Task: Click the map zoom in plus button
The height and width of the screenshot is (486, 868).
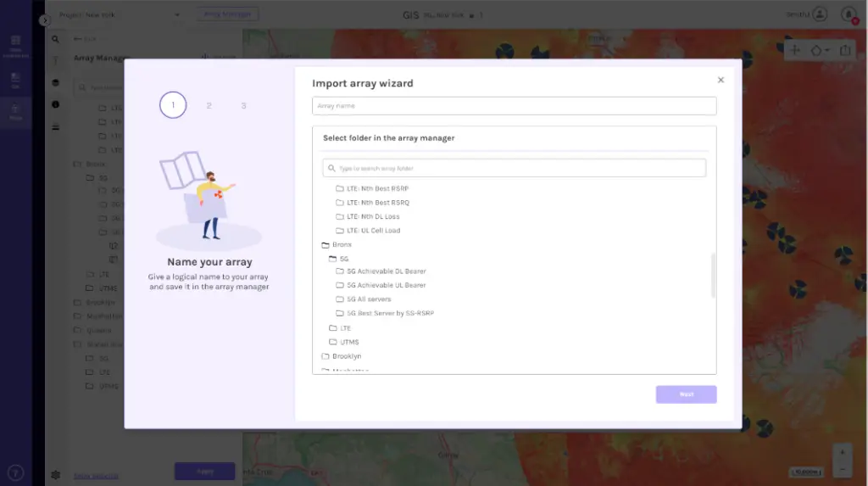Action: [841, 452]
